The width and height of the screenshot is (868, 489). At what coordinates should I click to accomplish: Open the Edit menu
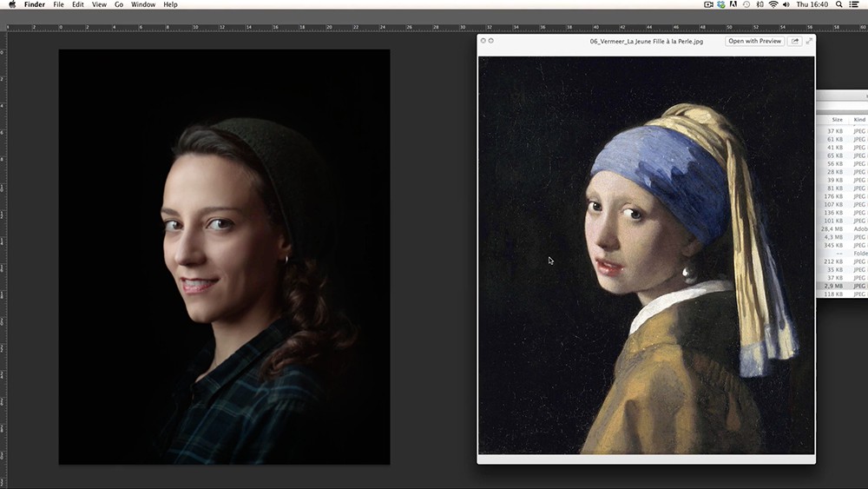(78, 4)
